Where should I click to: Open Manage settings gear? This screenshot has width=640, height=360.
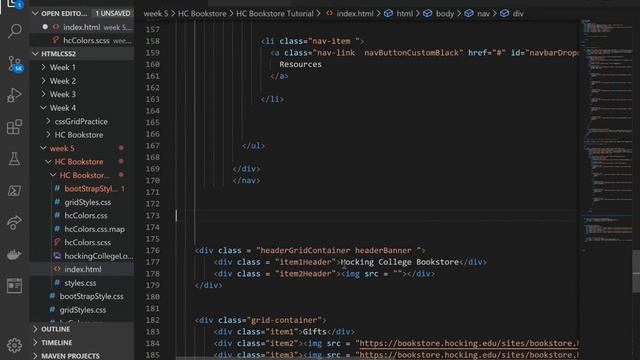tap(15, 345)
